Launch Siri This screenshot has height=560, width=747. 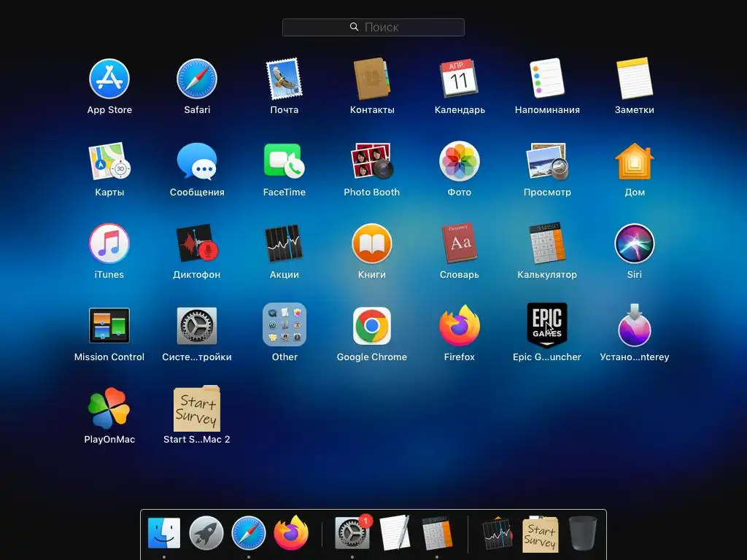[634, 244]
